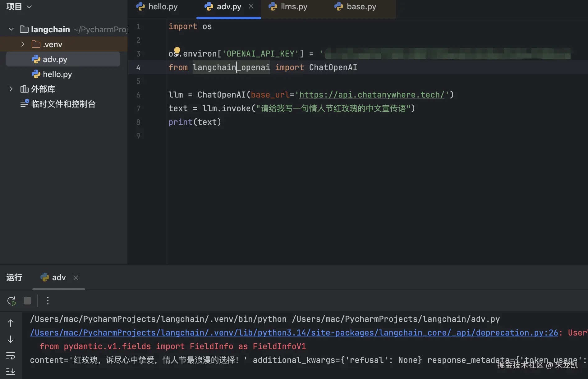Image resolution: width=588 pixels, height=379 pixels.
Task: Expand the 外部库 node
Action: [11, 89]
